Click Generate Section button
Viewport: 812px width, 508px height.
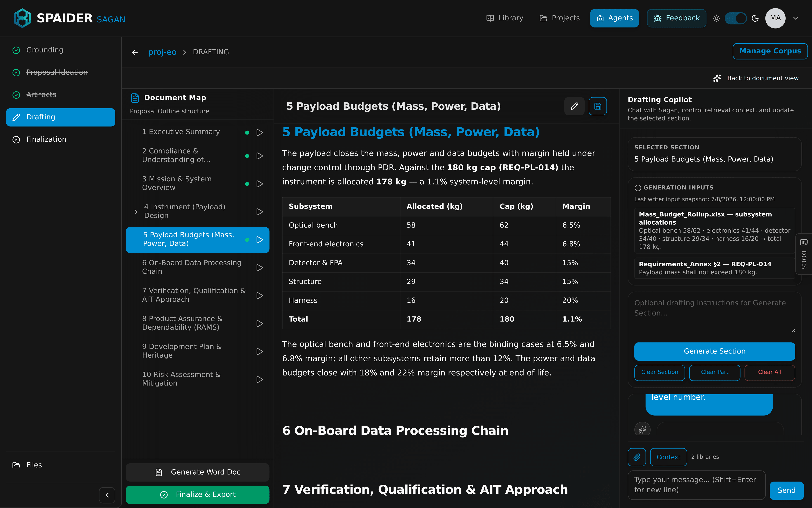tap(714, 351)
